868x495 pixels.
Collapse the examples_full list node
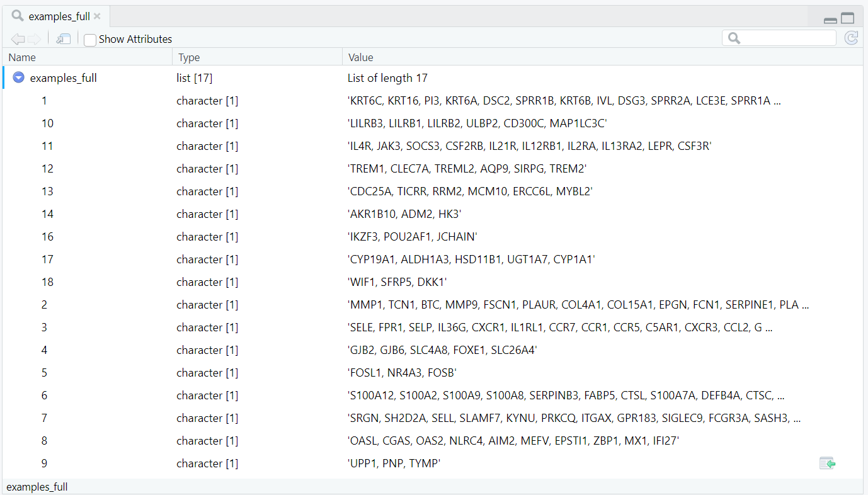(19, 78)
